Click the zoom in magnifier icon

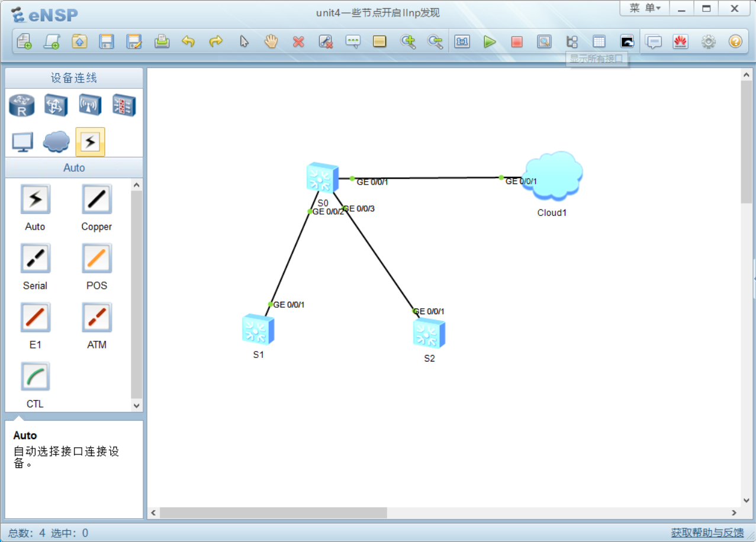coord(408,42)
